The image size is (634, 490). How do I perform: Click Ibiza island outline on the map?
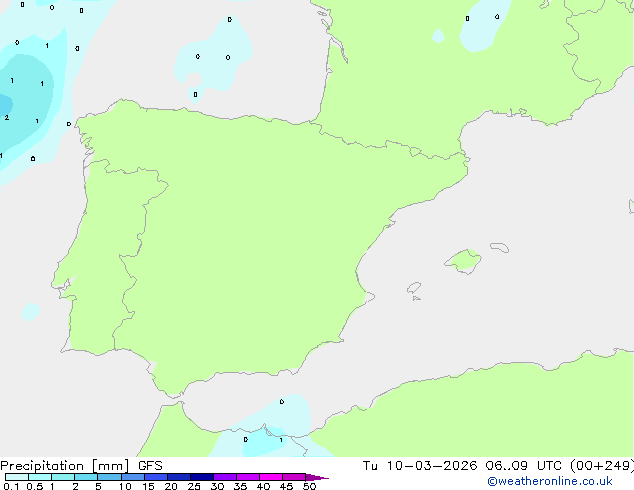414,288
